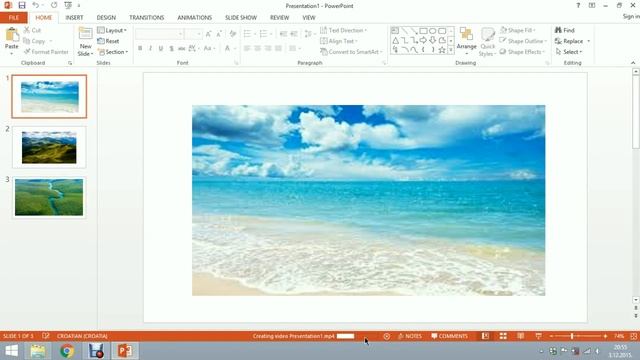This screenshot has width=640, height=360.
Task: Open the Layout dropdown
Action: coord(112,31)
